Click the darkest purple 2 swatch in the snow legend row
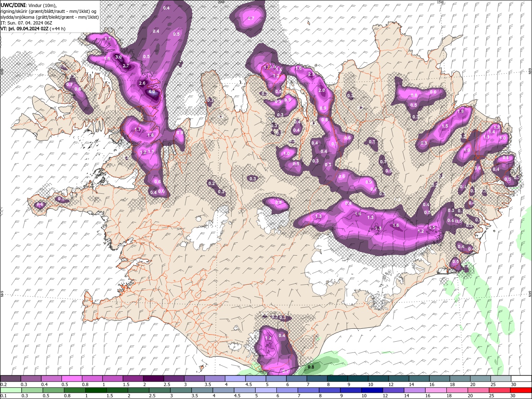Viewport: 532px width, 399px height. click(153, 379)
